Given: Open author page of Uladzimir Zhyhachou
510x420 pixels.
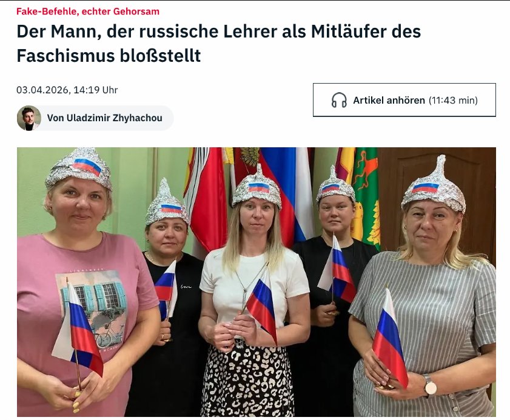Looking at the screenshot, I should point(104,118).
